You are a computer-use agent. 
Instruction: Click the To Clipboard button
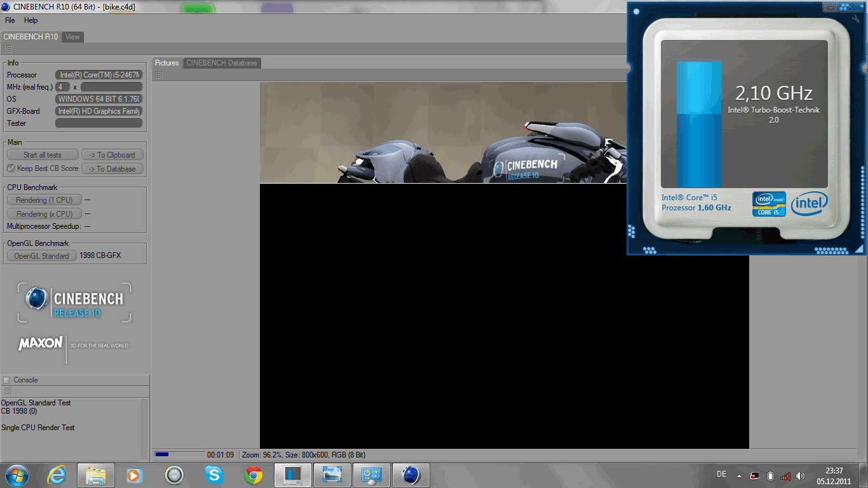112,155
